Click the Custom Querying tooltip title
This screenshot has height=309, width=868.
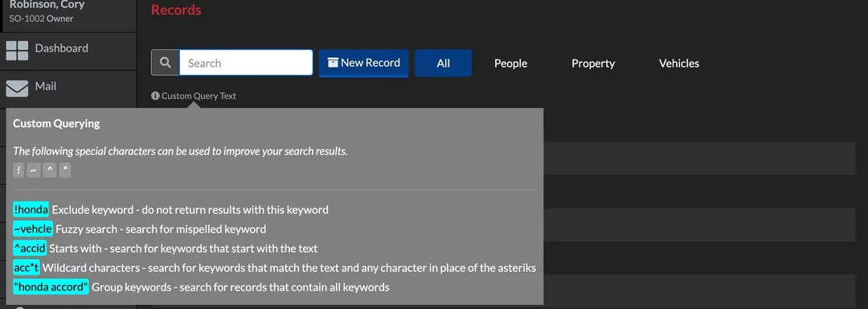(x=56, y=123)
